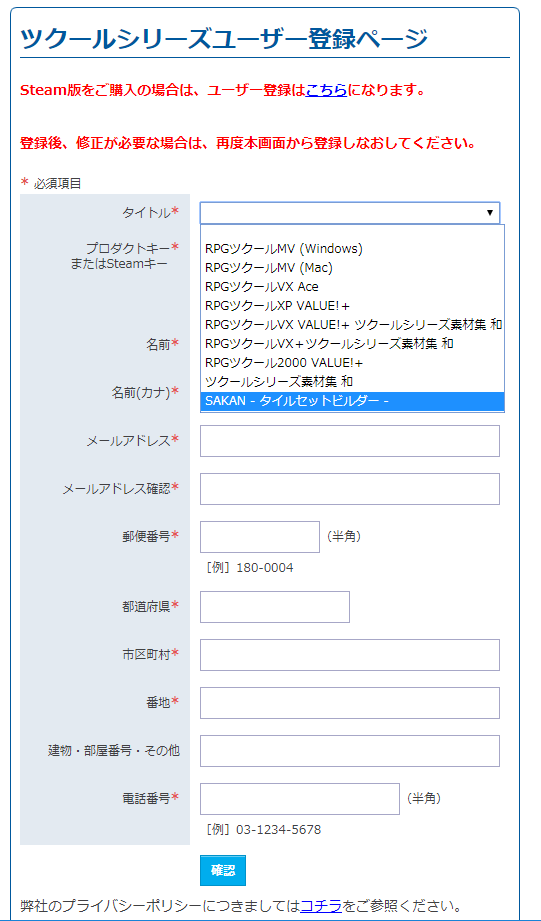Click the ツクールシリーズユーザー登録ページ heading
541x921 pixels.
pos(224,39)
